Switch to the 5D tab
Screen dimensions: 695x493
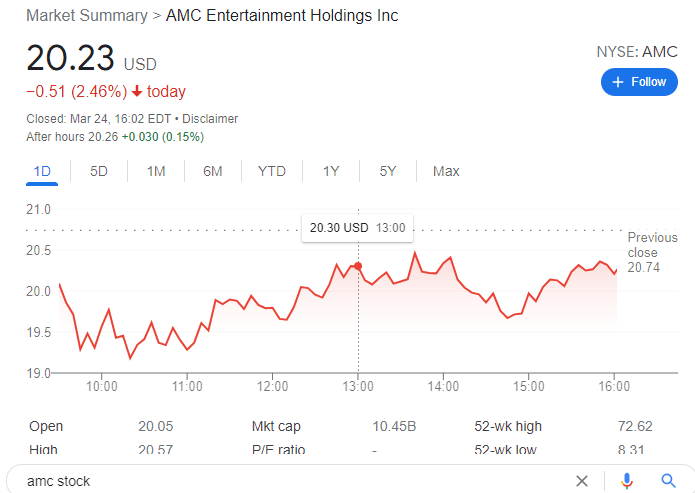tap(99, 171)
